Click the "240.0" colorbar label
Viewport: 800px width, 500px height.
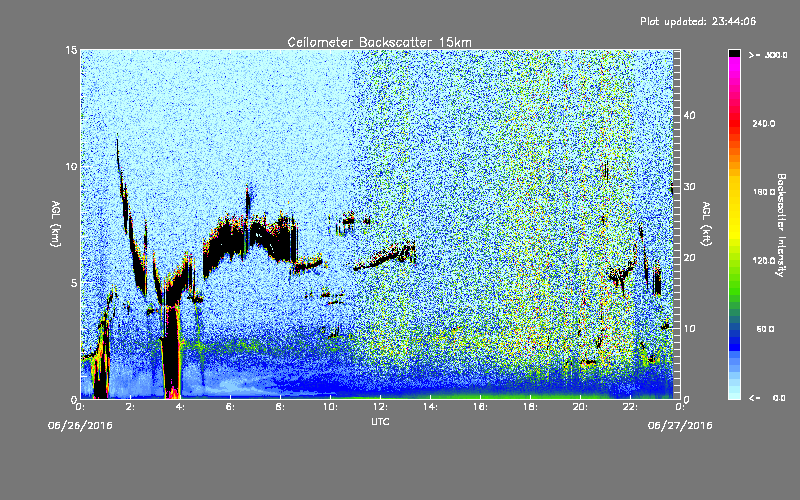point(764,123)
